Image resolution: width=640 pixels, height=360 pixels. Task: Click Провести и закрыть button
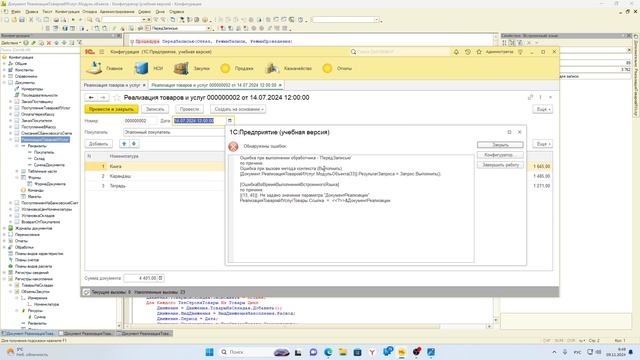pos(111,109)
